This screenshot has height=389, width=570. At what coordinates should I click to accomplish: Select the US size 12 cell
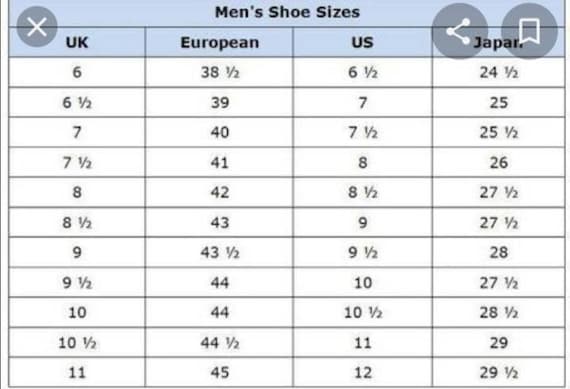(x=362, y=373)
